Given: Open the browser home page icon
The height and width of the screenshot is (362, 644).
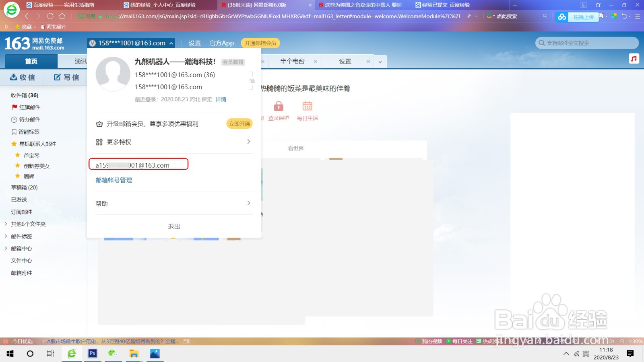Looking at the screenshot, I should [62, 16].
